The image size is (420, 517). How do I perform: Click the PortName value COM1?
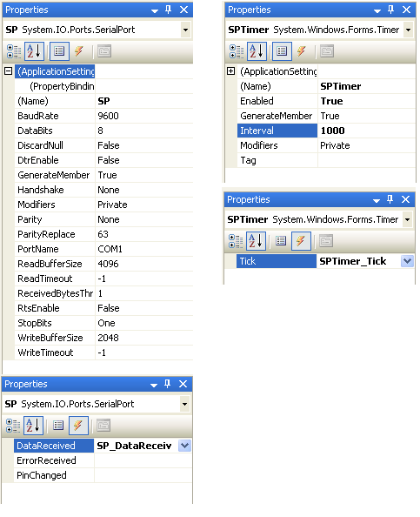pos(110,249)
